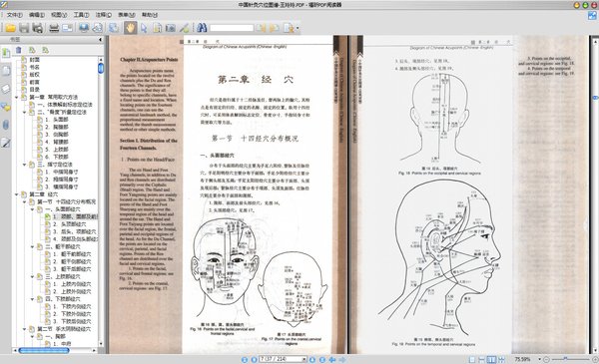Switch to single page layout
Viewport: 599px width, 364px height.
[472, 359]
